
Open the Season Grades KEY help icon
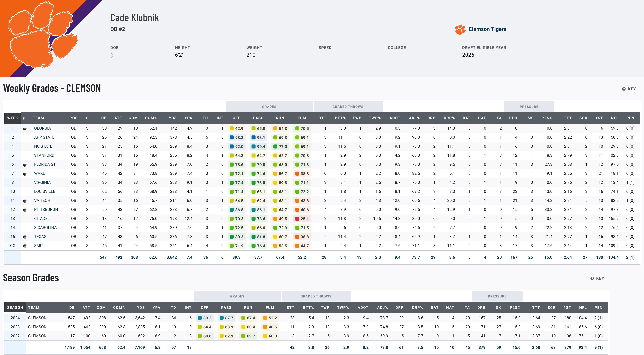592,279
